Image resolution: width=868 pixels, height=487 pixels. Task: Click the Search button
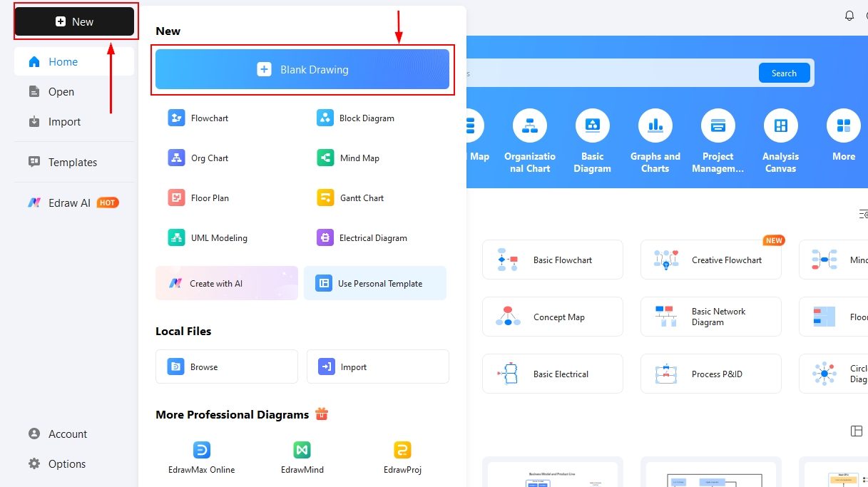pyautogui.click(x=784, y=73)
